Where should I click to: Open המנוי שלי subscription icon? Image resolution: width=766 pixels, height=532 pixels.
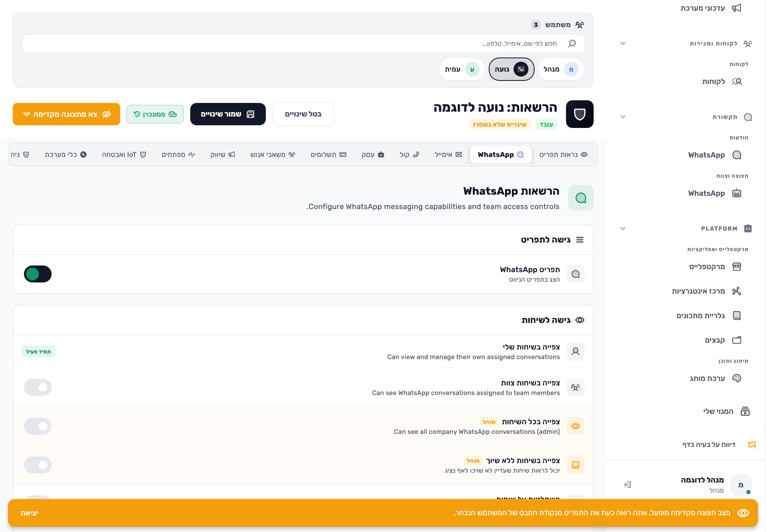tap(745, 411)
